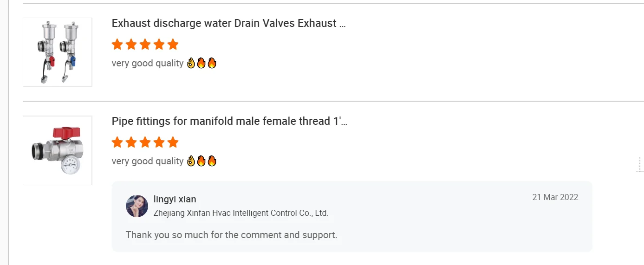The height and width of the screenshot is (265, 644).
Task: Select the reviewer name 'lingyi xian'
Action: pyautogui.click(x=175, y=199)
